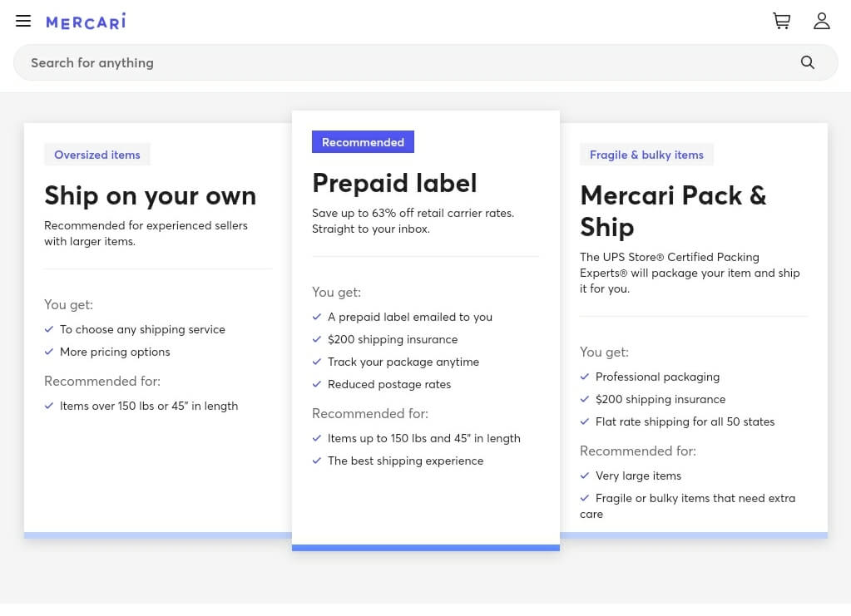This screenshot has height=616, width=851.
Task: Click checkmark beside 'Very large items'
Action: [x=585, y=475]
